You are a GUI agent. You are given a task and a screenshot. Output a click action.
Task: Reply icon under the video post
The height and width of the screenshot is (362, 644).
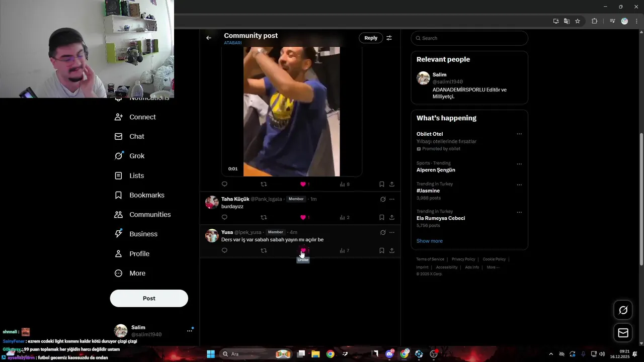click(224, 184)
